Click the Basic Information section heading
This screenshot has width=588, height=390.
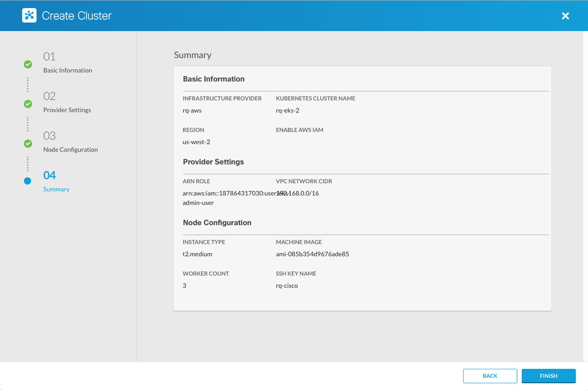pyautogui.click(x=214, y=79)
